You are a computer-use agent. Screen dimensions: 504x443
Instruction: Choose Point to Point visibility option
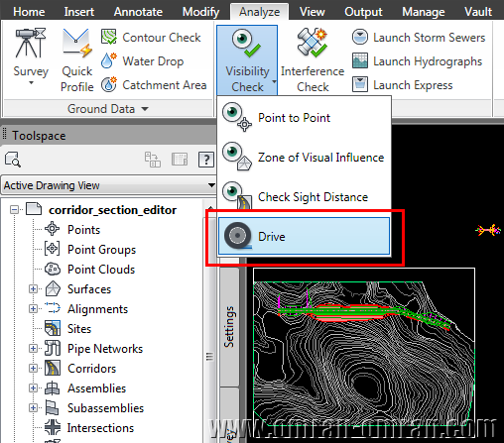(x=305, y=117)
